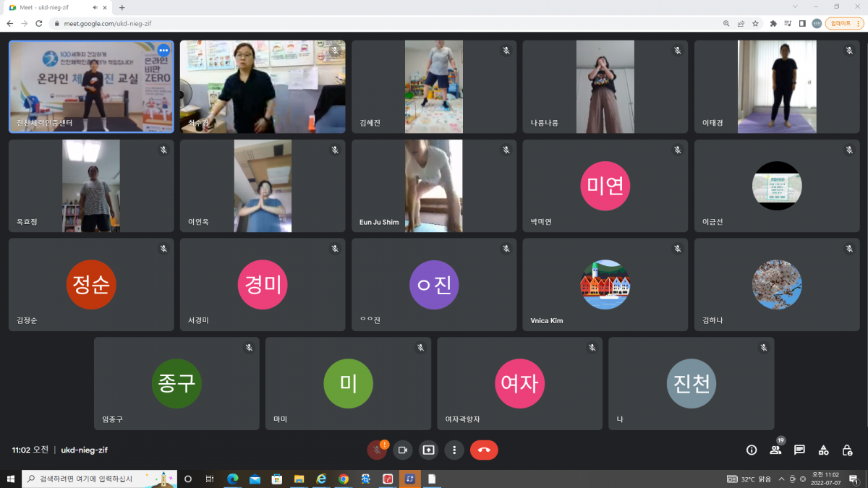Show everyone participants panel icon
This screenshot has height=488, width=868.
click(x=775, y=450)
